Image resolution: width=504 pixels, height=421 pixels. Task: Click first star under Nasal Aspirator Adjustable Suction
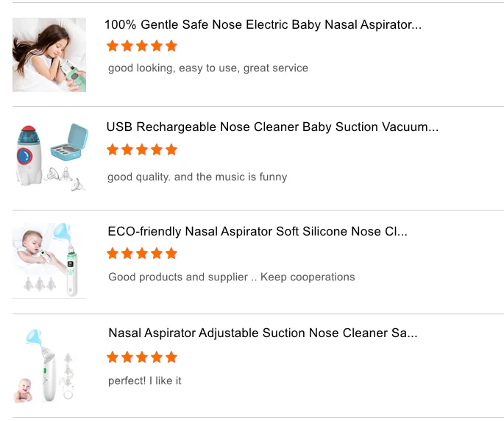[x=113, y=358]
